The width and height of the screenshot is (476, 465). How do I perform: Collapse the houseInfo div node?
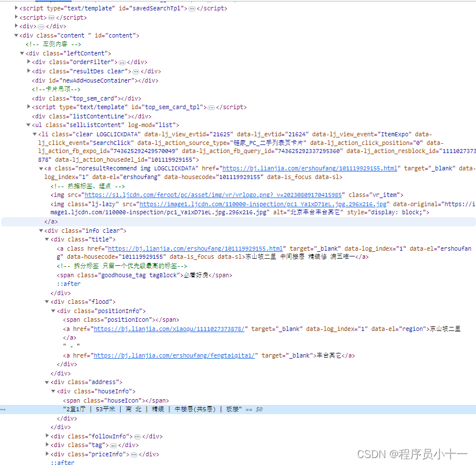pyautogui.click(x=53, y=391)
